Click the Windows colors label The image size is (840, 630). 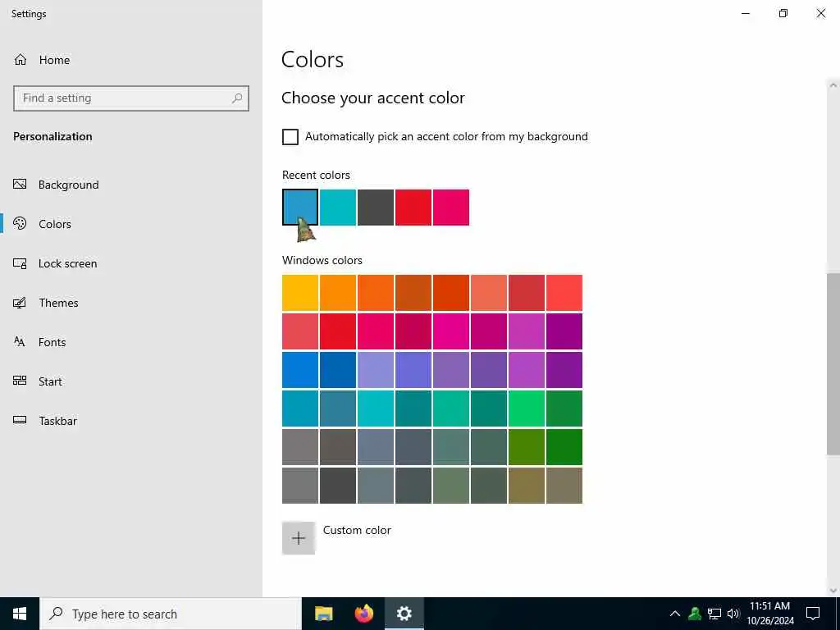(x=322, y=260)
